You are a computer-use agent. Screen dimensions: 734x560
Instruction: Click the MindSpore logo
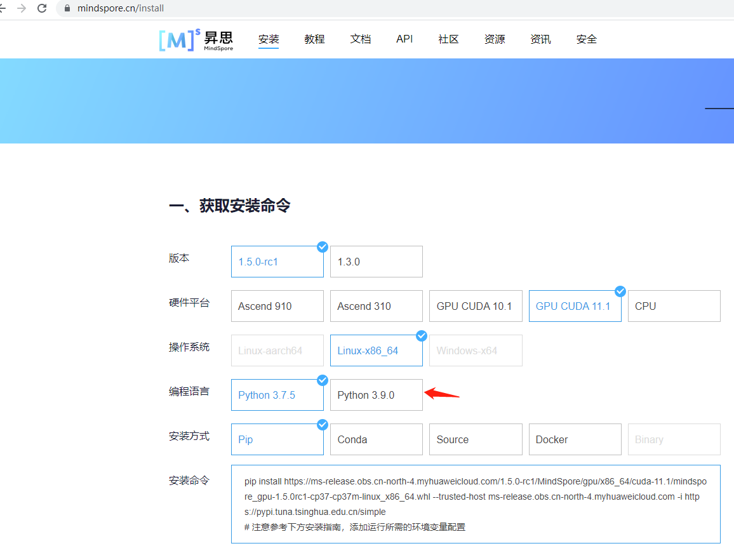(196, 40)
